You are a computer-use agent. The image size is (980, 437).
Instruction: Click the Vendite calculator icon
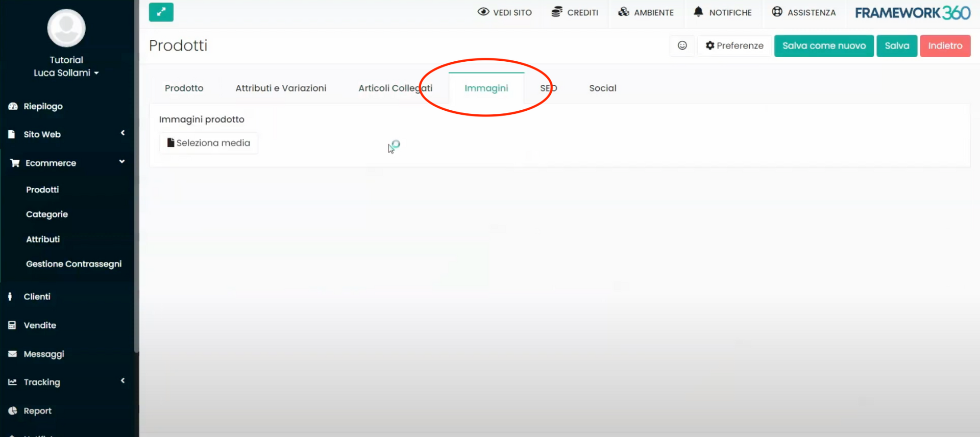[12, 325]
